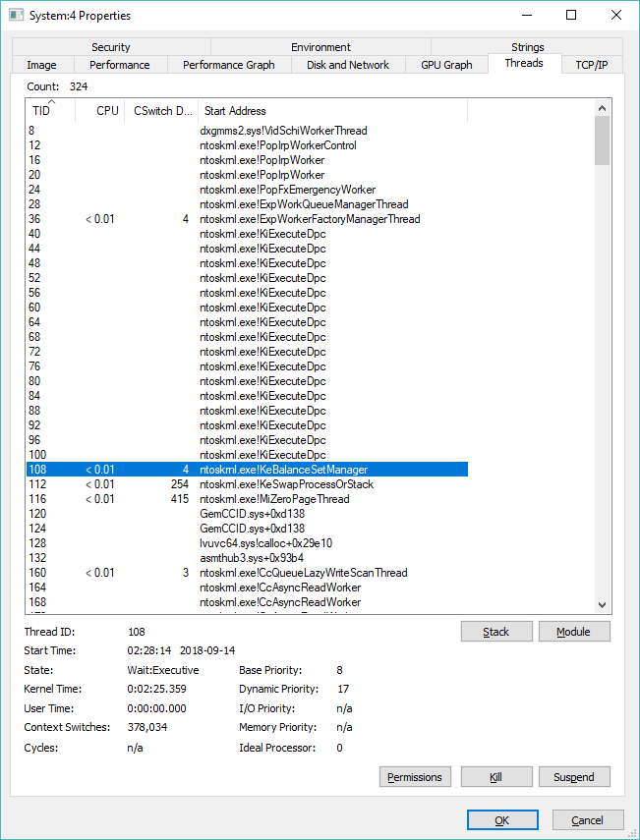Go to the Strings tab

click(x=527, y=47)
